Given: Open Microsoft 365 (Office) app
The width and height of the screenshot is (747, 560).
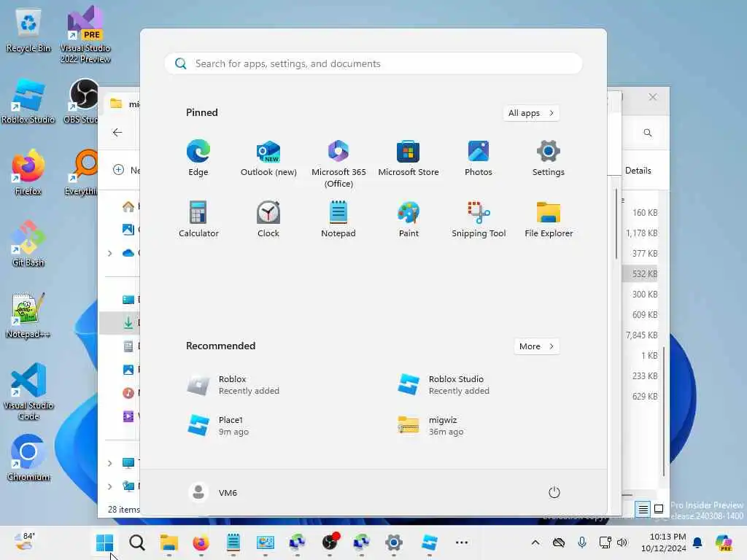Looking at the screenshot, I should pos(338,164).
